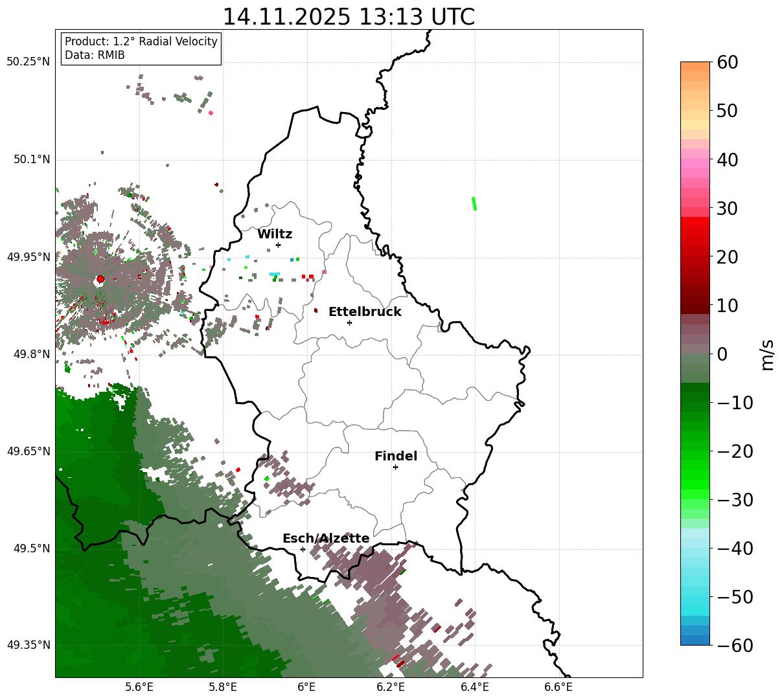Screen dimensions: 782x700
Task: Pick the bright green colorbar segment near −25
Action: [x=695, y=476]
